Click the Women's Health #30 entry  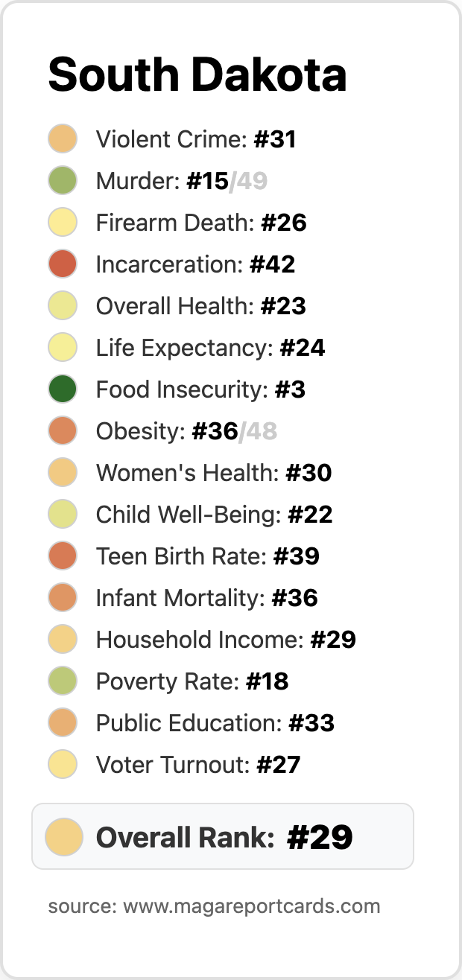click(190, 473)
